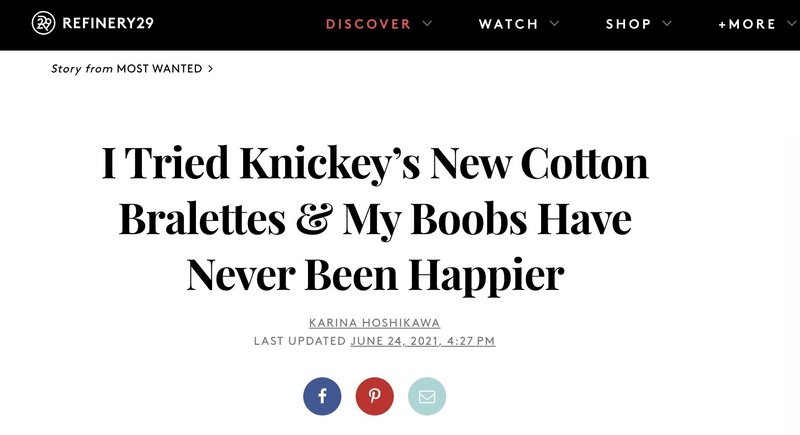The image size is (800, 435).
Task: Share the article via email icon
Action: pos(427,396)
